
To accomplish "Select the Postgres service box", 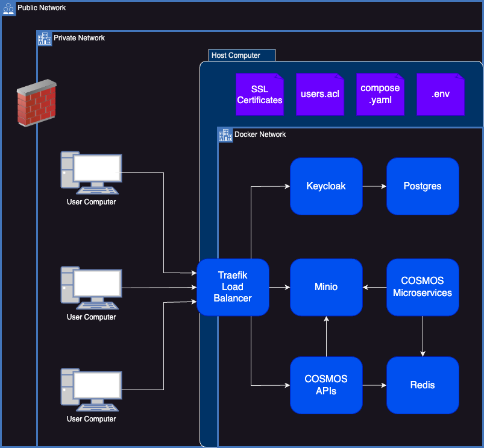I will (x=423, y=186).
